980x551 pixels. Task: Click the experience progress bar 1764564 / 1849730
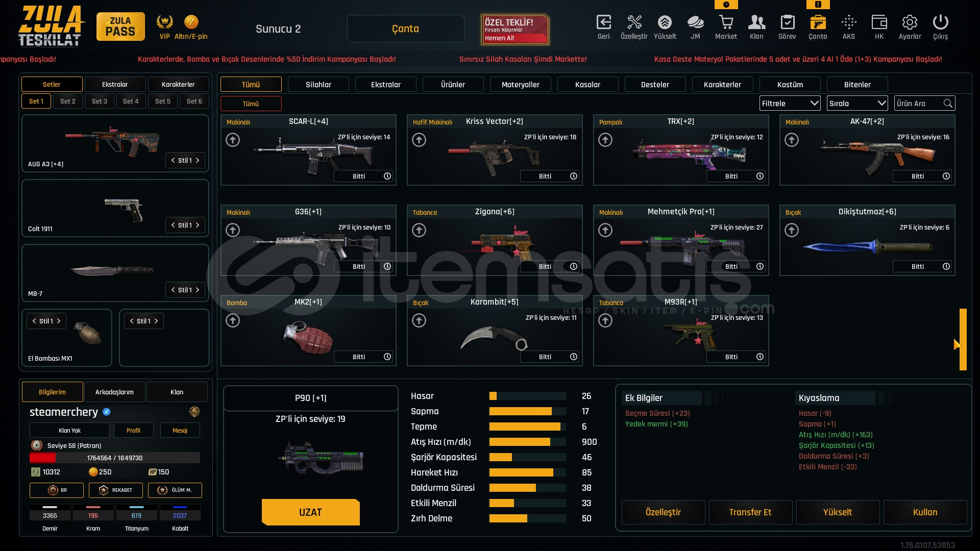[x=115, y=458]
